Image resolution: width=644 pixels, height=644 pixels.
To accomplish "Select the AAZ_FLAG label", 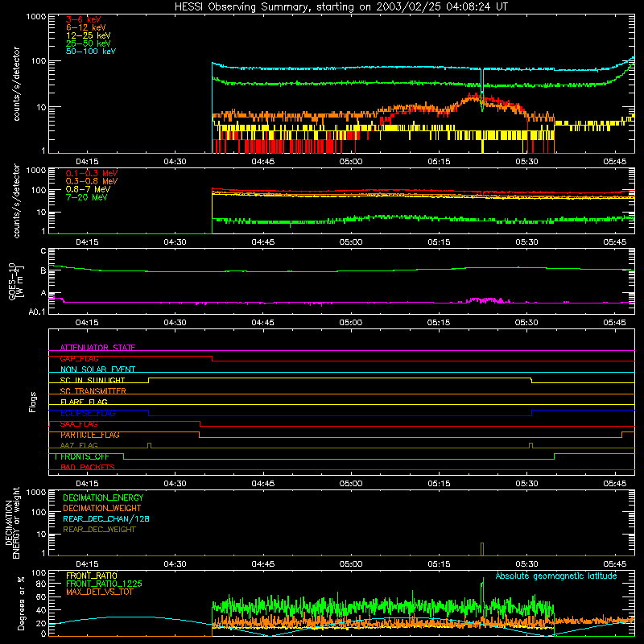I will coord(79,445).
